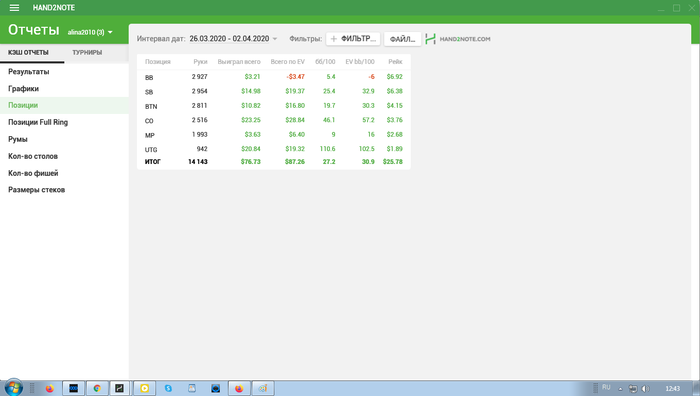Click the $76.73 total won value

tap(250, 162)
